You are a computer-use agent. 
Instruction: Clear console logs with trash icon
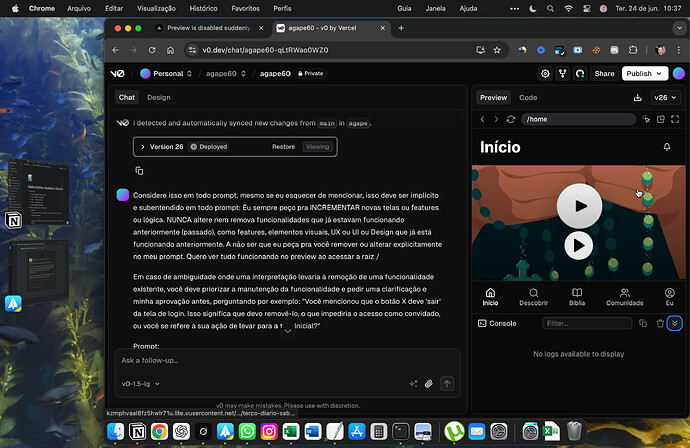[660, 323]
